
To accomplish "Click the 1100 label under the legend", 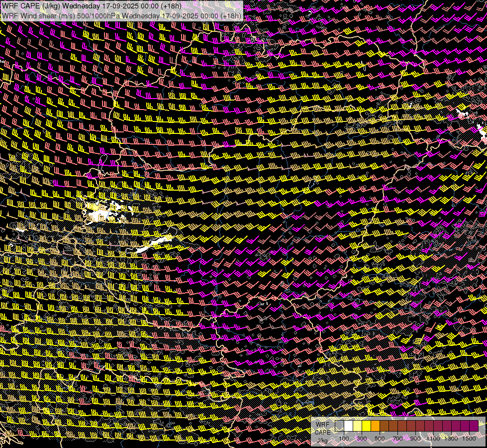I will pyautogui.click(x=433, y=439).
